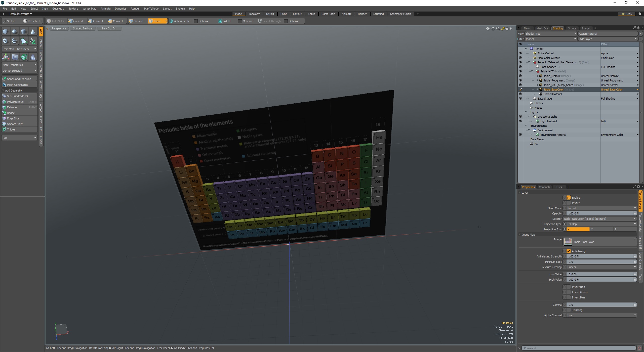Select the Cone primitive tool
The image size is (644, 352).
tap(33, 32)
